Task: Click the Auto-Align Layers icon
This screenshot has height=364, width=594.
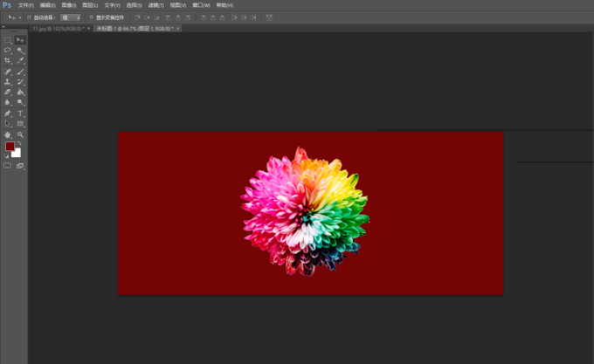Action: 269,17
